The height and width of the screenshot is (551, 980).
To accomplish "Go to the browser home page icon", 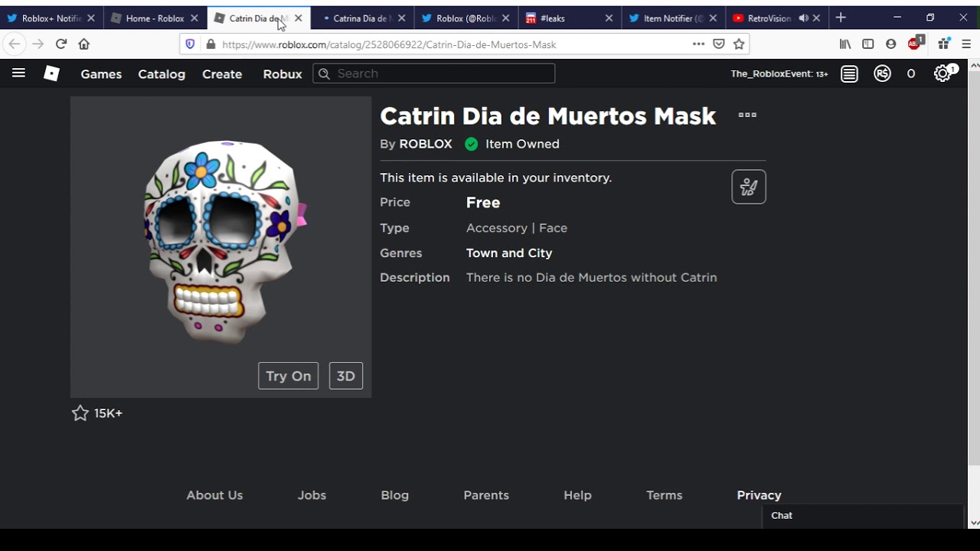I will click(x=84, y=44).
